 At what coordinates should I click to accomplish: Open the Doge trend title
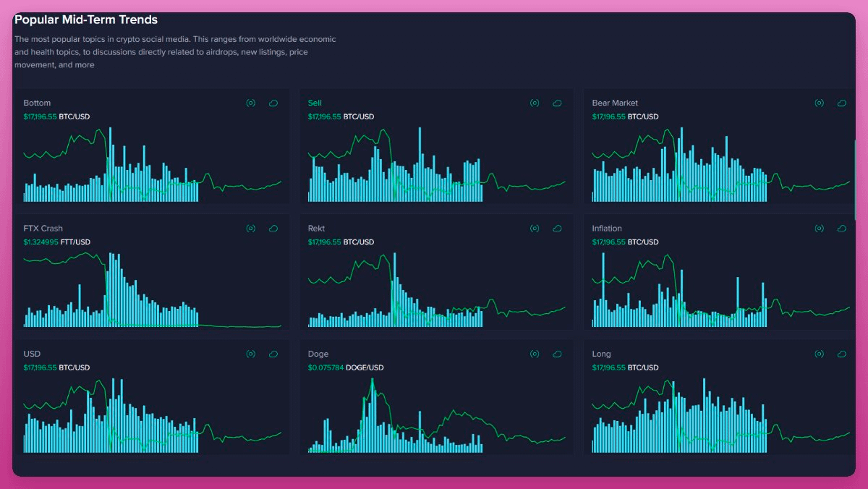click(x=318, y=354)
